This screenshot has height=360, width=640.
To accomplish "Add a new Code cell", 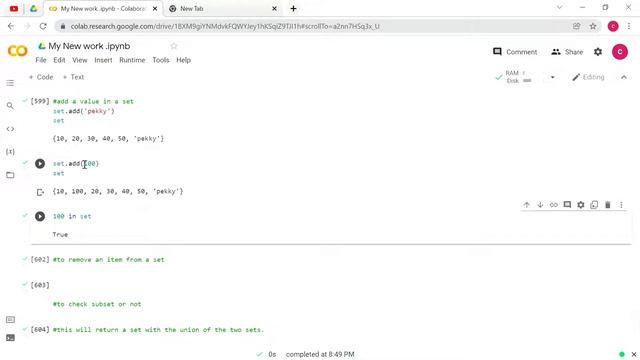I will coord(41,77).
